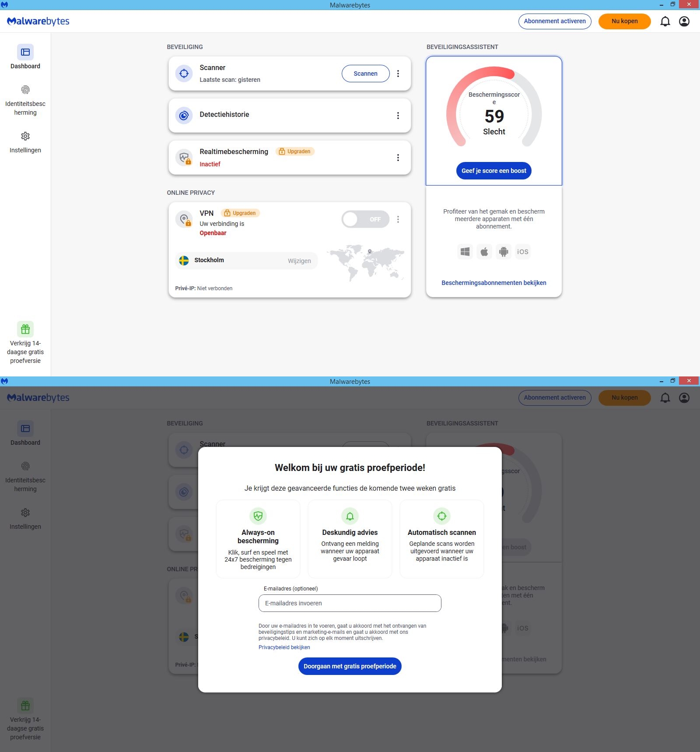The width and height of the screenshot is (700, 752).
Task: Click the Scanner crosshair icon in upper window
Action: pos(184,74)
